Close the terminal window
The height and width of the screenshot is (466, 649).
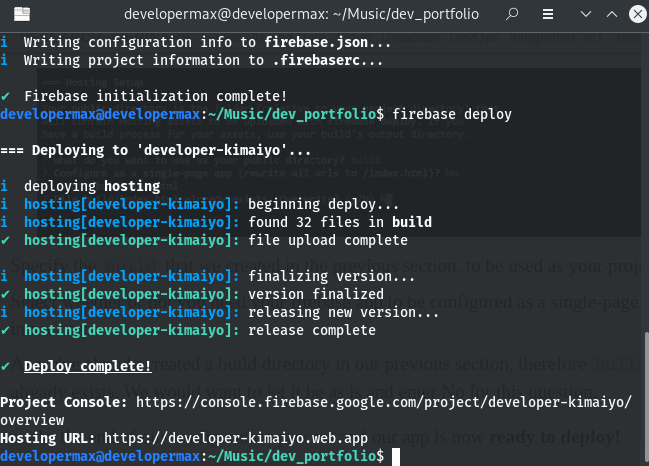638,14
